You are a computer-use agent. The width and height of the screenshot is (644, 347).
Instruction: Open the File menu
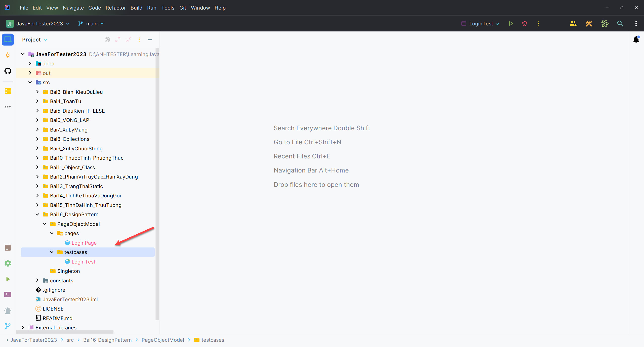point(24,8)
